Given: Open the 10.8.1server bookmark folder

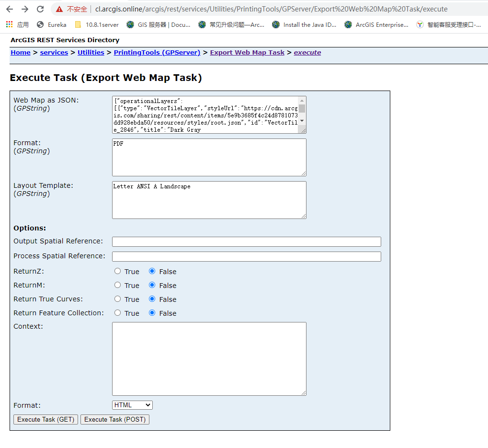Looking at the screenshot, I should pyautogui.click(x=97, y=24).
